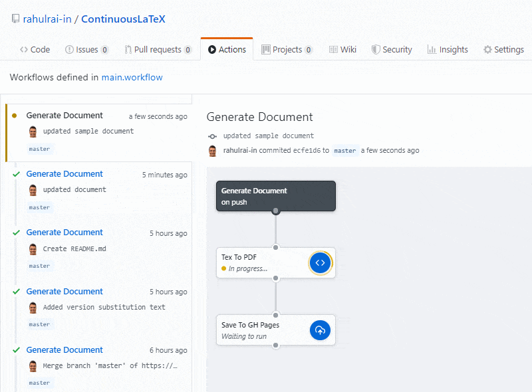
Task: Open the Generate Document run from 6 hours ago
Action: [x=65, y=350]
